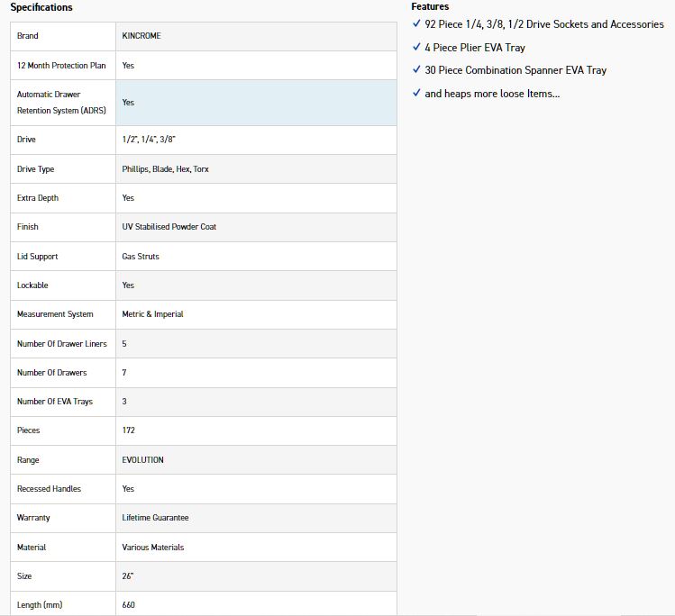Click the checkmark beside 92 Piece Drive Sockets
Viewport: 675px width, 616px height.
click(x=415, y=24)
